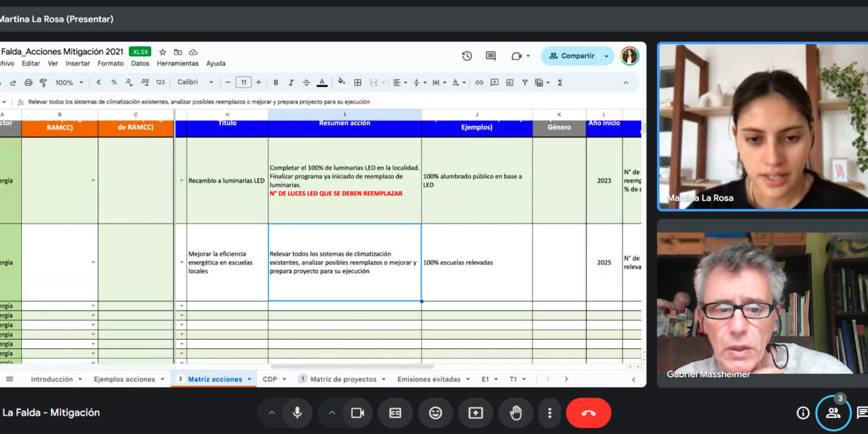Toggle captions in the meeting

point(395,413)
